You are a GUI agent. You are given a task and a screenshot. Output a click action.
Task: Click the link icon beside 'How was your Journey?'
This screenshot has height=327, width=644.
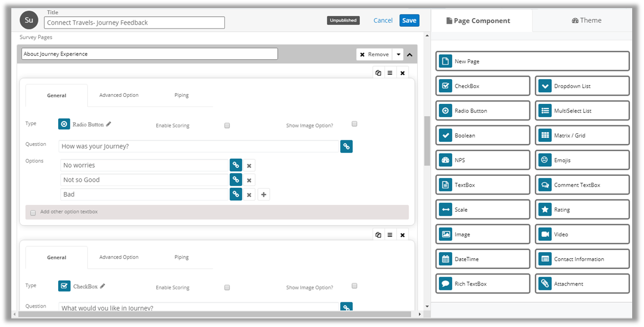pyautogui.click(x=346, y=146)
